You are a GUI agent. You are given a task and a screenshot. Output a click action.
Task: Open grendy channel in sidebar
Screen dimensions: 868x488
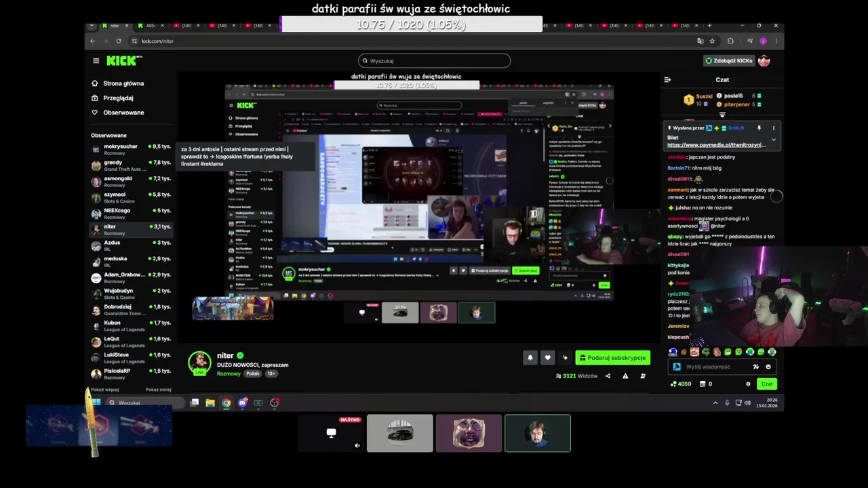(x=131, y=165)
